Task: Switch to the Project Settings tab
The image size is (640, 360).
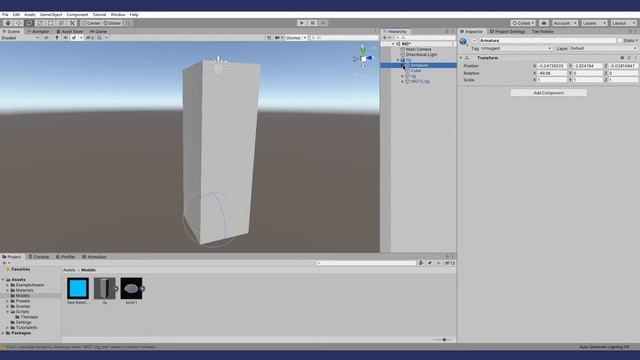Action: point(507,31)
